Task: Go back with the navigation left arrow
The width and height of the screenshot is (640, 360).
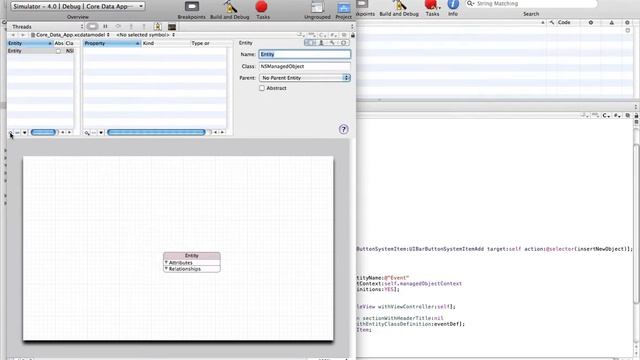Action: pos(13,35)
